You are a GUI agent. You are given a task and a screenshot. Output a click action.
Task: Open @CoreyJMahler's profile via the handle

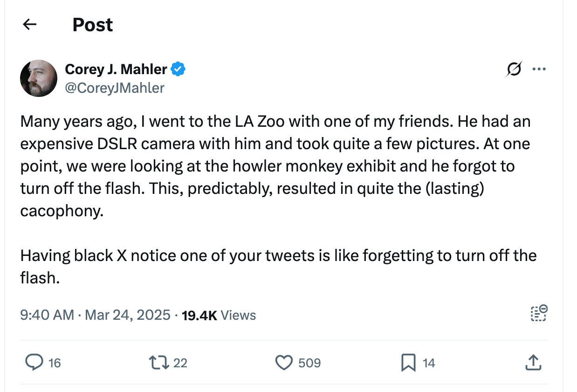click(114, 88)
